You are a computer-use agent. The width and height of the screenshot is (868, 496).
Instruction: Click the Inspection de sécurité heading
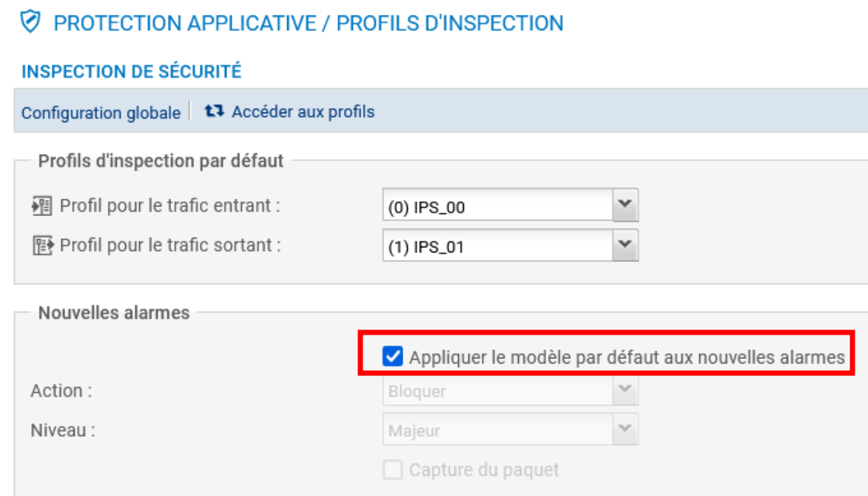pos(132,72)
